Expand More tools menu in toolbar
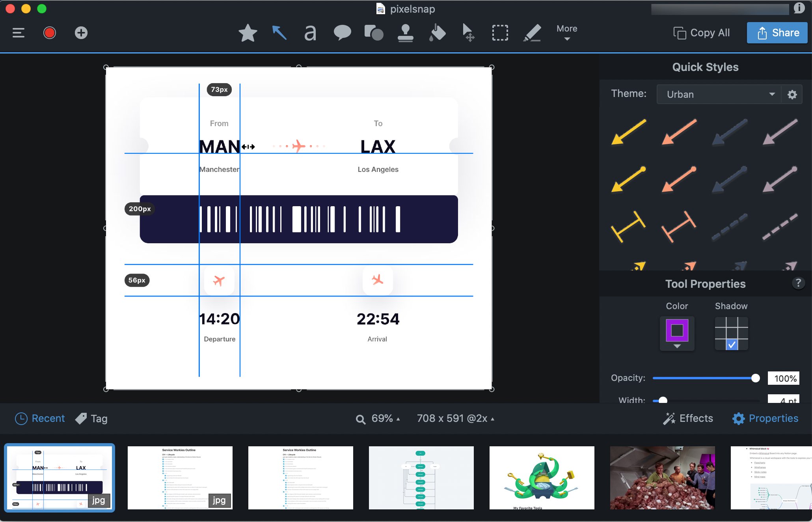The width and height of the screenshot is (812, 522). pyautogui.click(x=566, y=33)
